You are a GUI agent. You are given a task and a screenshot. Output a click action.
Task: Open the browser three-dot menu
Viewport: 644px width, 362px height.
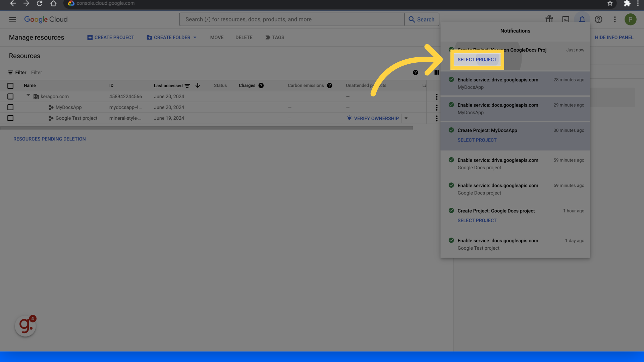point(638,3)
